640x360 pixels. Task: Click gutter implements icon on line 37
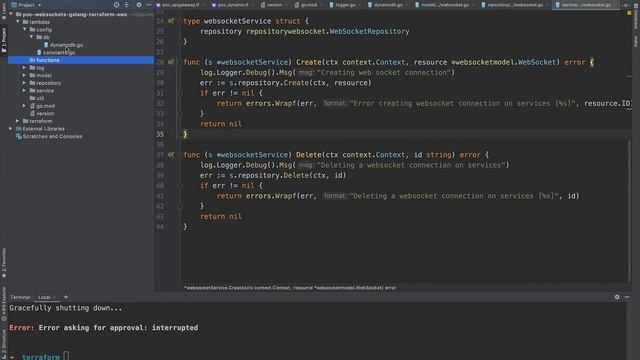point(171,155)
